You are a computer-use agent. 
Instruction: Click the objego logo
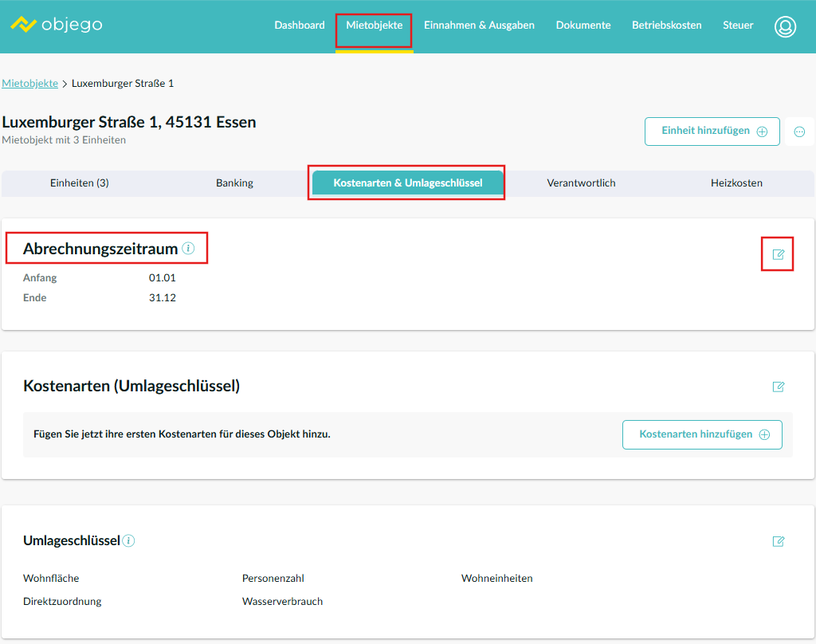(56, 25)
